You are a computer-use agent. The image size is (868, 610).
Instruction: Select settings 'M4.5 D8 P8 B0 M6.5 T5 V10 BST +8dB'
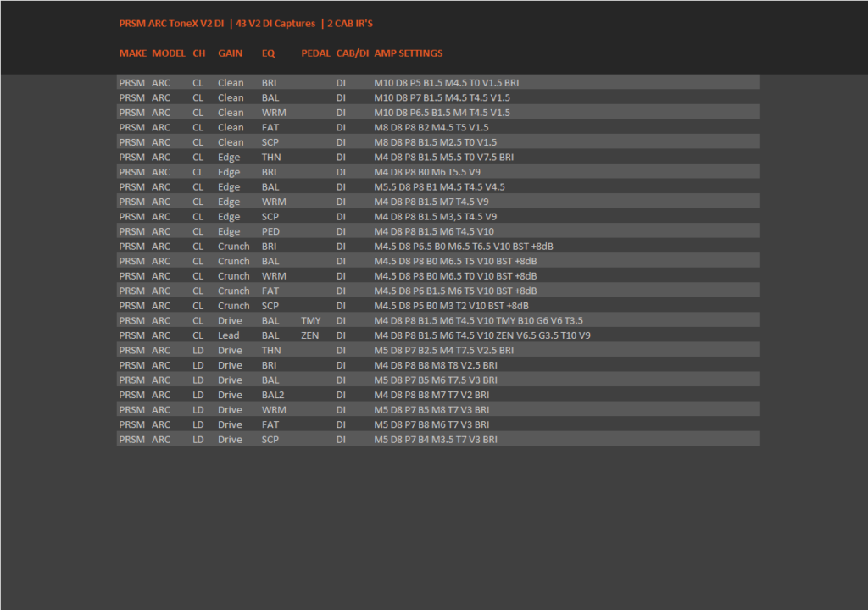pyautogui.click(x=455, y=261)
